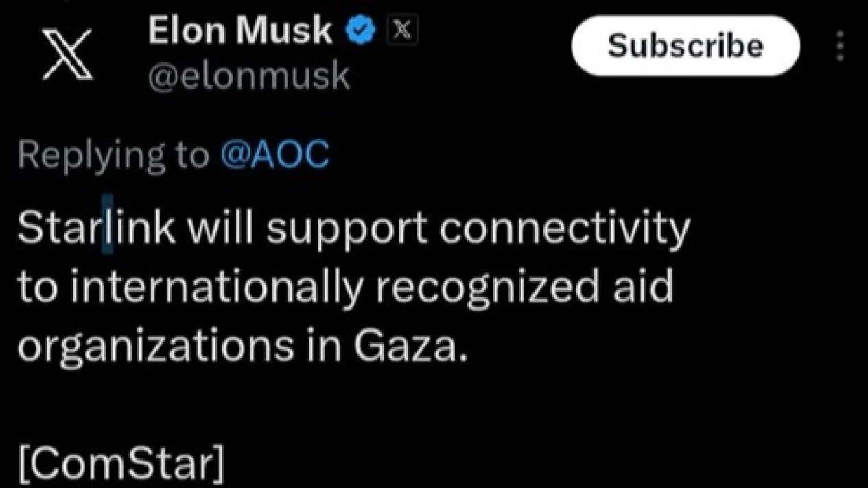Viewport: 868px width, 488px height.
Task: Click the word Starlink in the tweet
Action: (x=95, y=225)
